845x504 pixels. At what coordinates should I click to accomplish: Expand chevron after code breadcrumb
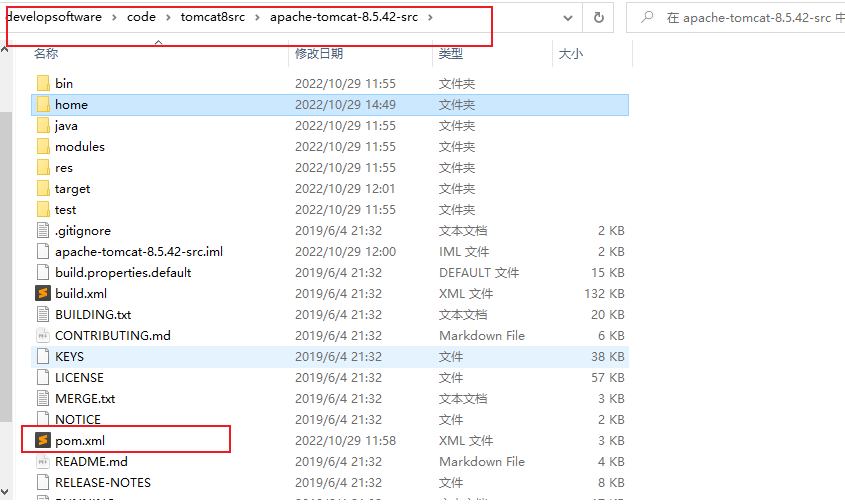168,18
